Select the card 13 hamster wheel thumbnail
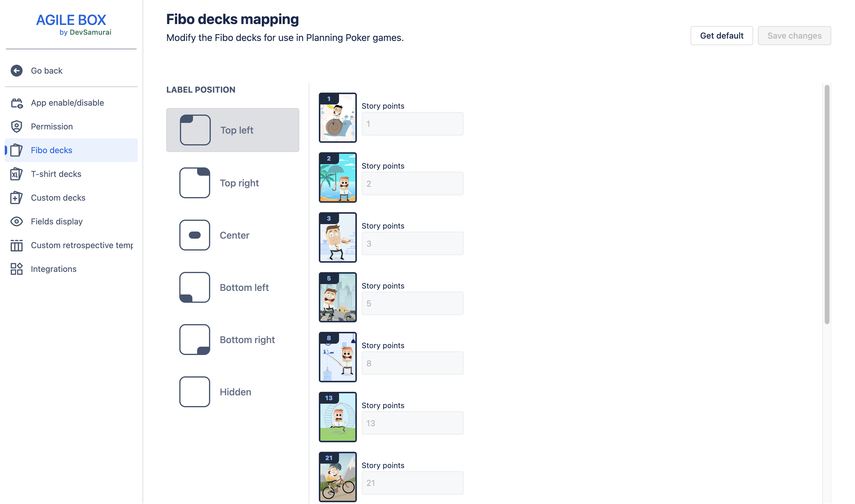855x504 pixels. tap(338, 418)
